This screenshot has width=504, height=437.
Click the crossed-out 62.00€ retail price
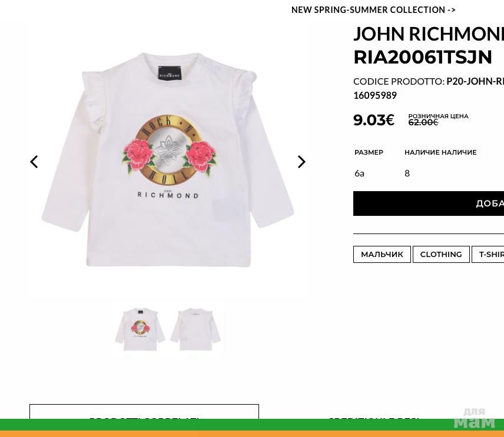point(423,122)
